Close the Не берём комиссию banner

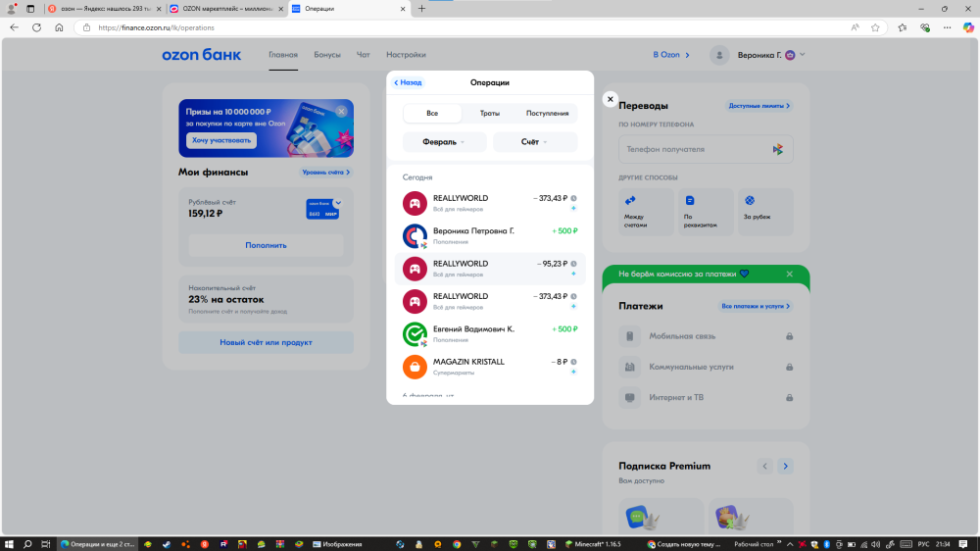789,274
